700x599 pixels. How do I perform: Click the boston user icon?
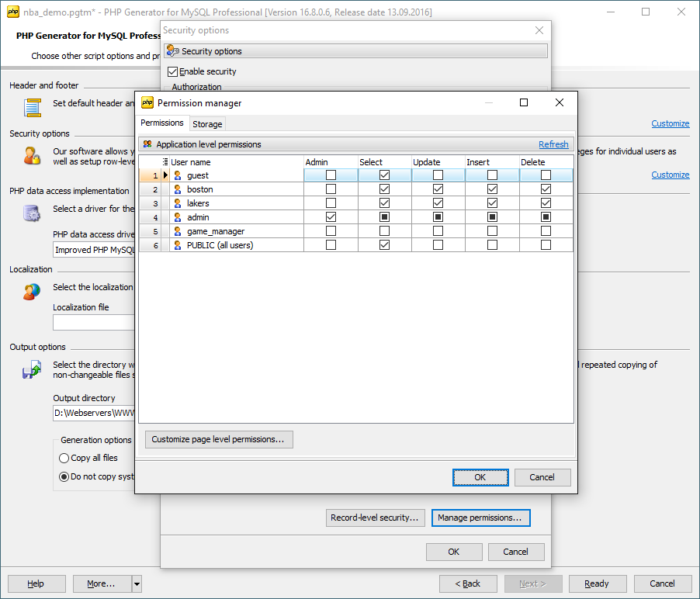tap(178, 189)
